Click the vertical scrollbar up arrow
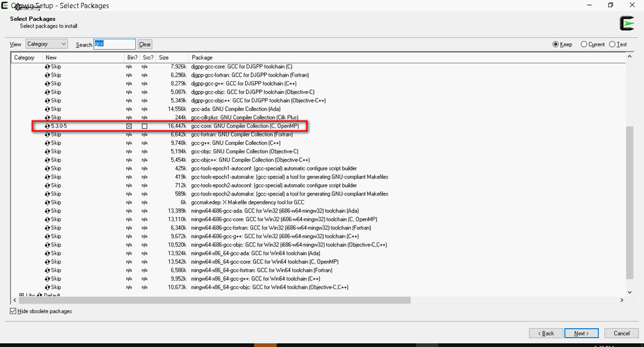The image size is (644, 347). coord(630,57)
